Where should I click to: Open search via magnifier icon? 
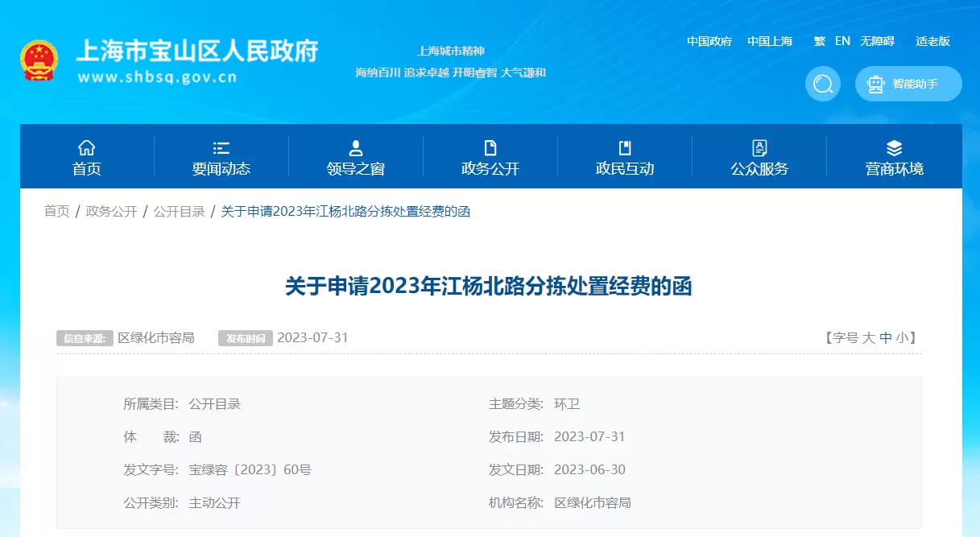click(822, 84)
